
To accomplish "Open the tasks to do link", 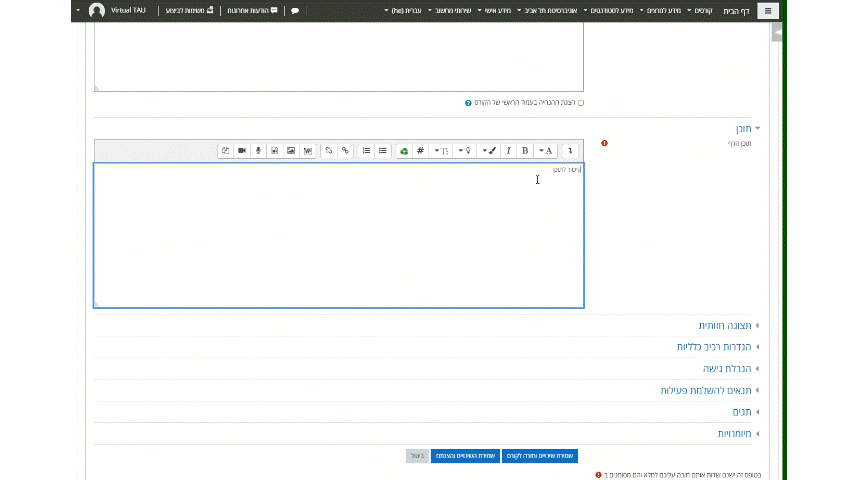I will tap(189, 11).
